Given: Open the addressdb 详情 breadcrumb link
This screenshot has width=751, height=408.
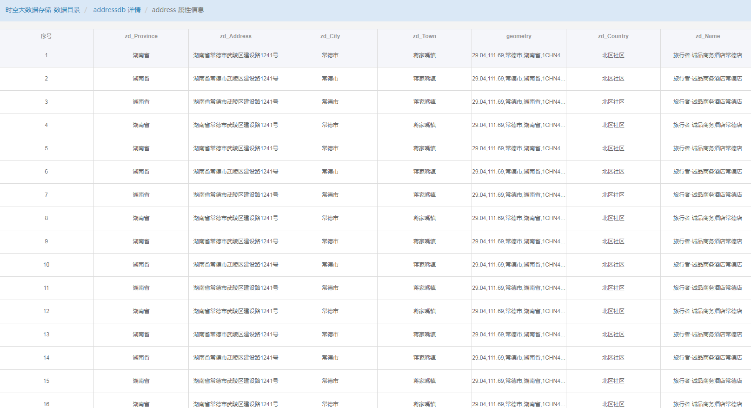Looking at the screenshot, I should [x=117, y=10].
